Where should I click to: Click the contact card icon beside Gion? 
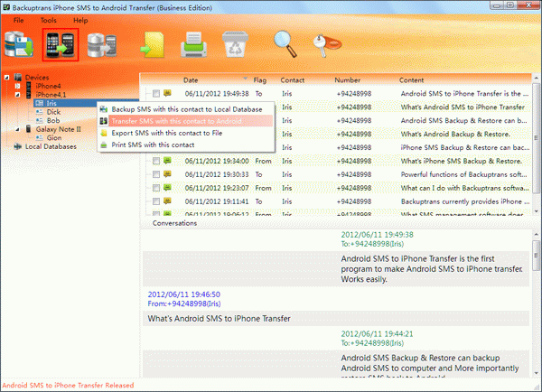pyautogui.click(x=40, y=137)
